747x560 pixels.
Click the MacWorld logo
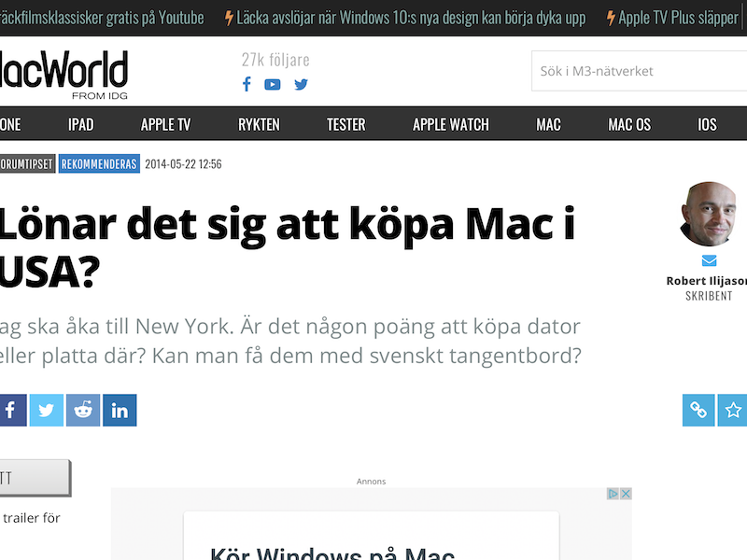pyautogui.click(x=63, y=75)
